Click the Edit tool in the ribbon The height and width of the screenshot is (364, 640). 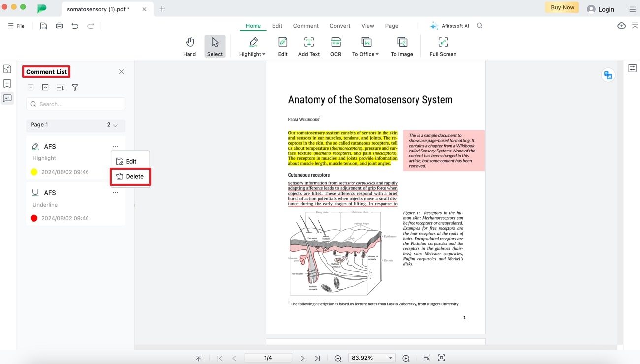(x=283, y=47)
